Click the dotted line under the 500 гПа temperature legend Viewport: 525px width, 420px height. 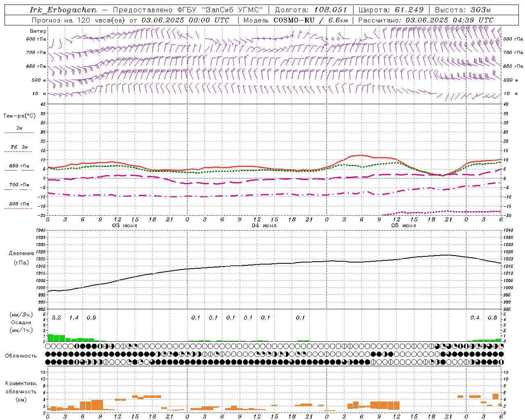19,209
